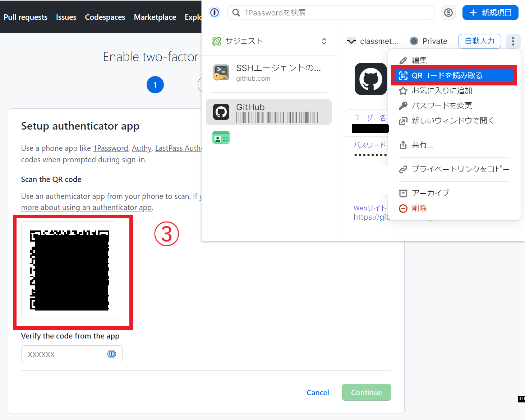Select 削除 from the context menu

click(x=419, y=208)
